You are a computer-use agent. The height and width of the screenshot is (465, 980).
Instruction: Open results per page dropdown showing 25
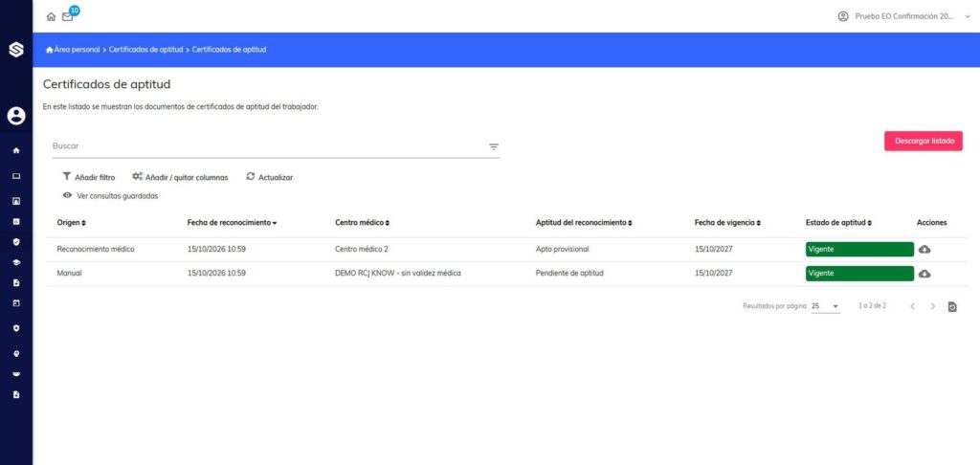click(x=825, y=306)
